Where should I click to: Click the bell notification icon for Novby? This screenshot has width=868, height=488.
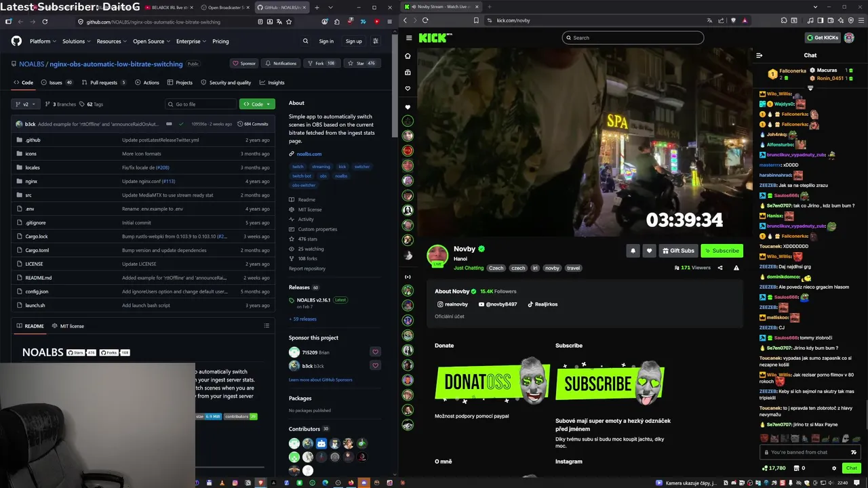633,251
